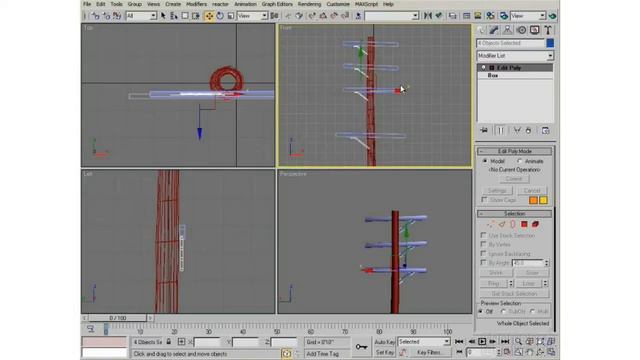
Task: Toggle Use Stack Selection checkbox
Action: coord(484,236)
